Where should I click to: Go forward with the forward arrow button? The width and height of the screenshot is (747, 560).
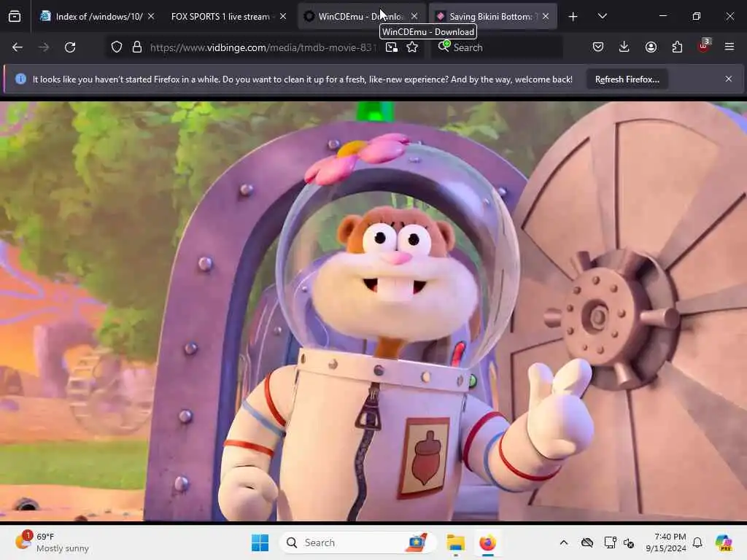click(x=44, y=47)
